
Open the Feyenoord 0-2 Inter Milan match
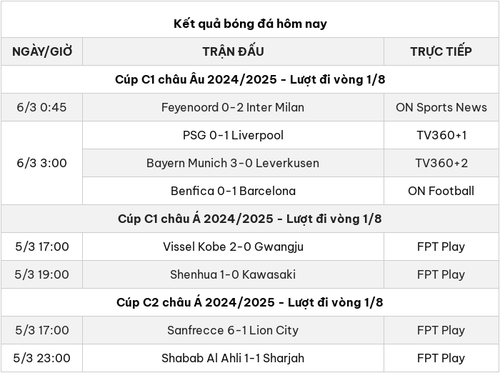pos(233,107)
